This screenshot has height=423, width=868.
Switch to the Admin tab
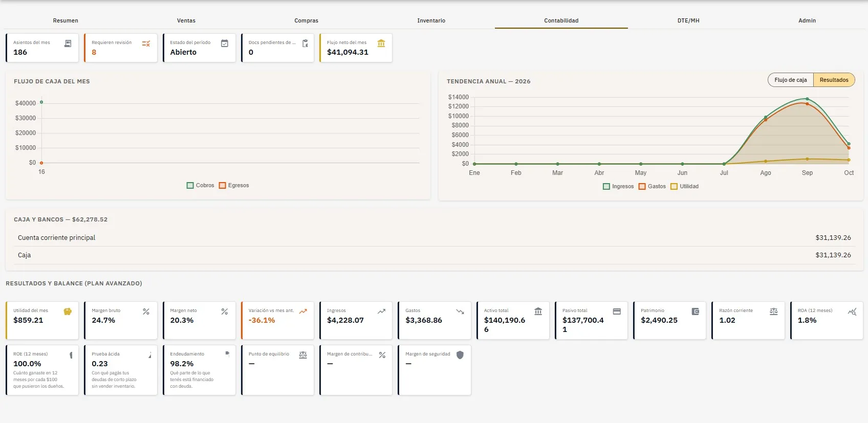point(807,20)
